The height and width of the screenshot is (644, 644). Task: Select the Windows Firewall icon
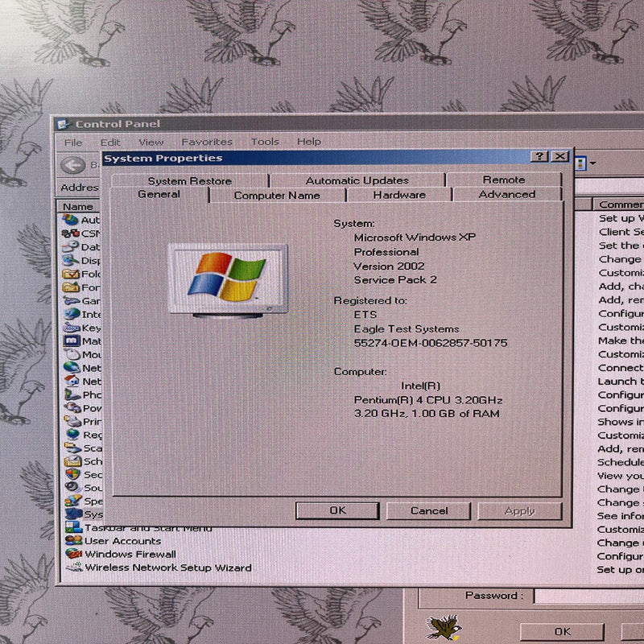pos(73,554)
